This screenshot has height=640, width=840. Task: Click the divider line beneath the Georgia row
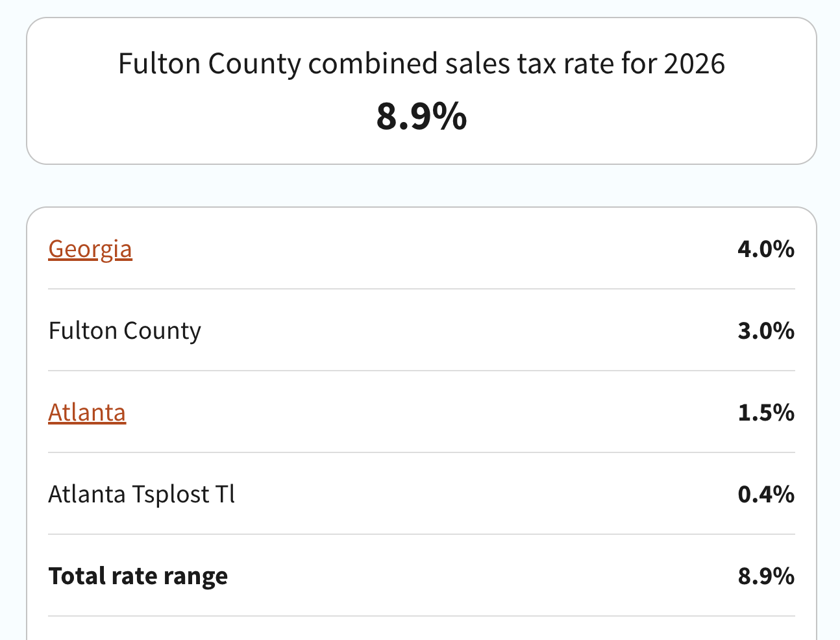point(421,289)
